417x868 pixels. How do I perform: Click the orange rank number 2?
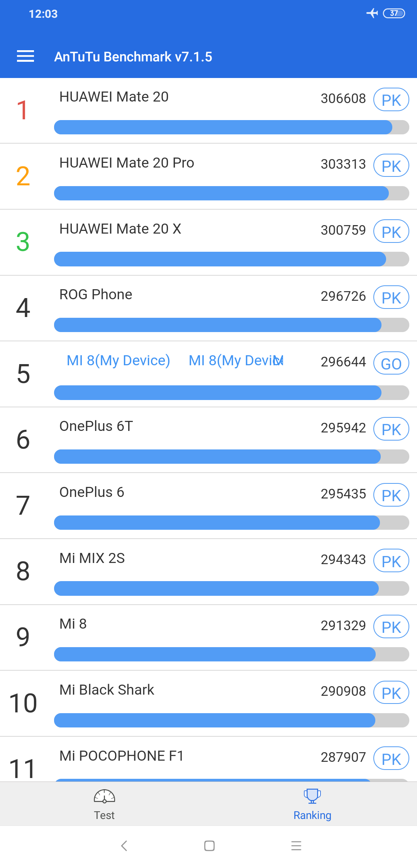click(23, 176)
